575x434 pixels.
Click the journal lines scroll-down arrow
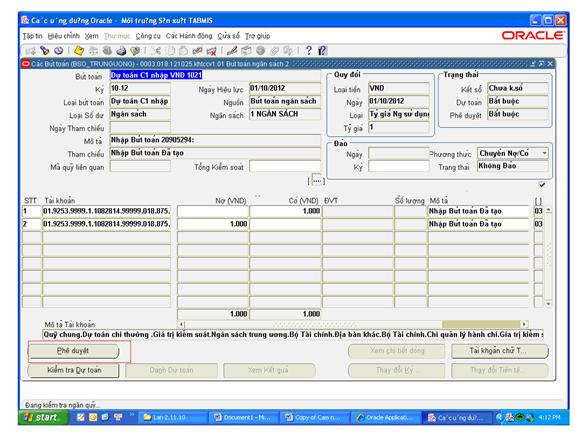[x=548, y=304]
